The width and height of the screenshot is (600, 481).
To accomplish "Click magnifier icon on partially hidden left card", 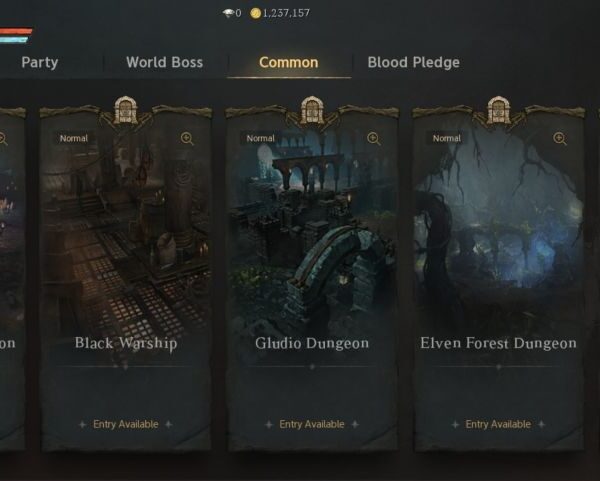I will tap(3, 139).
